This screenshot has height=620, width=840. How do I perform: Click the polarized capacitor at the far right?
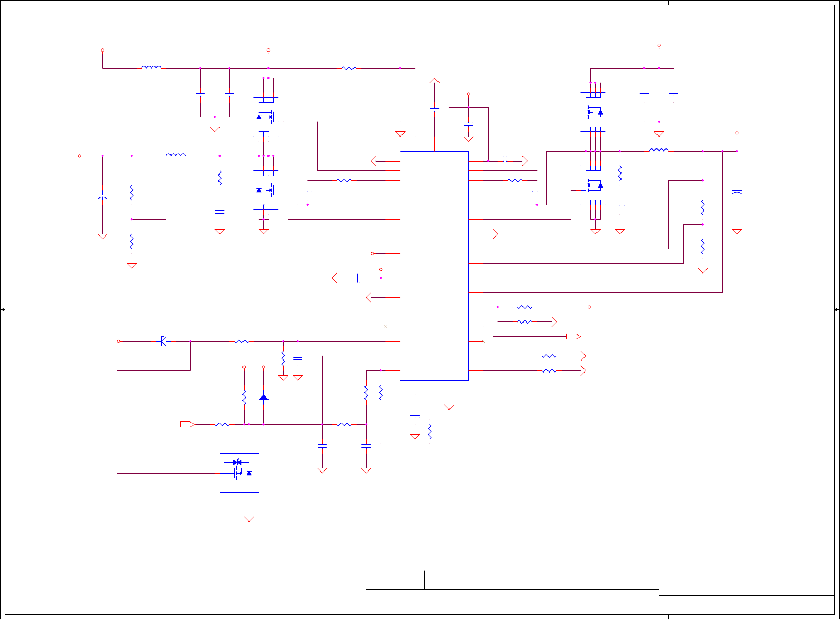coord(737,192)
